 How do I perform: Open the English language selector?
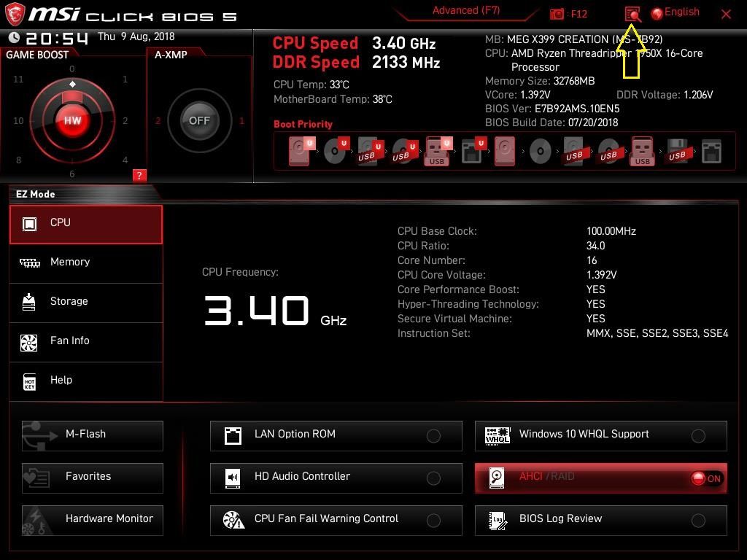click(682, 12)
